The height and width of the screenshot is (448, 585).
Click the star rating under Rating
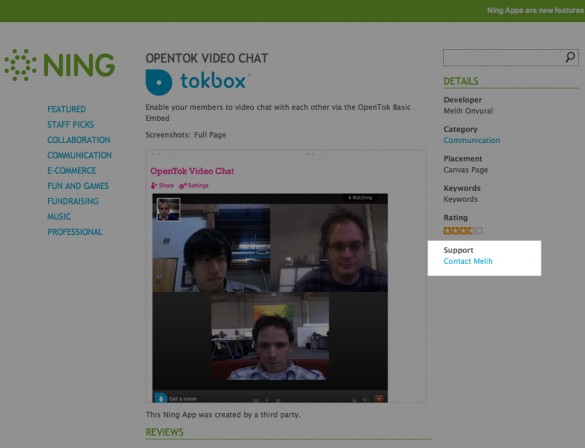click(x=463, y=231)
